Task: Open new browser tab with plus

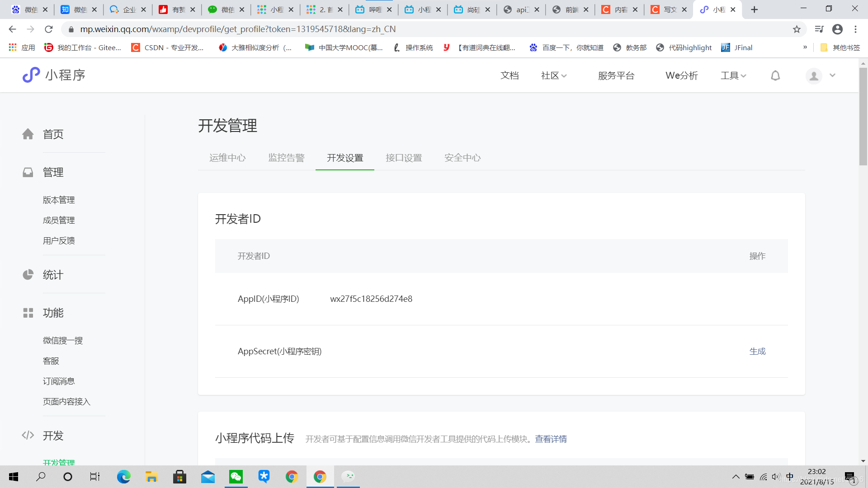Action: [x=754, y=9]
